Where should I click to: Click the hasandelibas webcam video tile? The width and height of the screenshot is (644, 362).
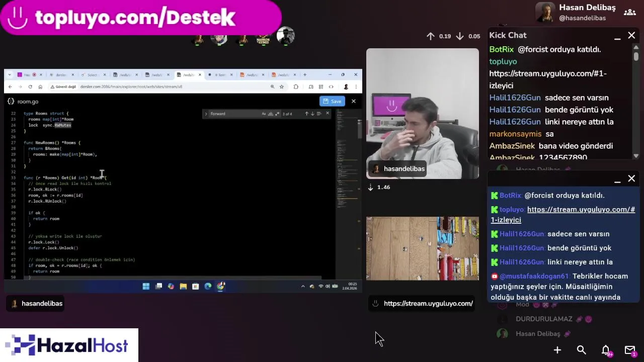(x=423, y=114)
